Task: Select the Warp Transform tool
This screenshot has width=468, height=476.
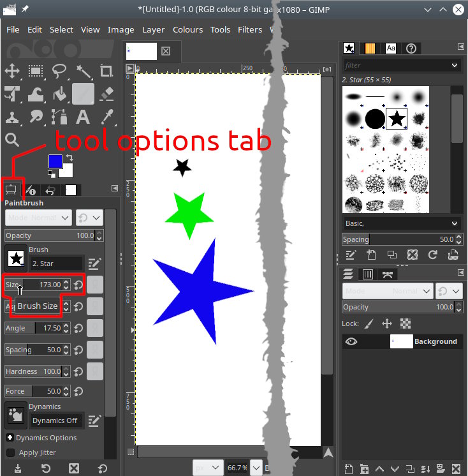Action: click(x=36, y=94)
